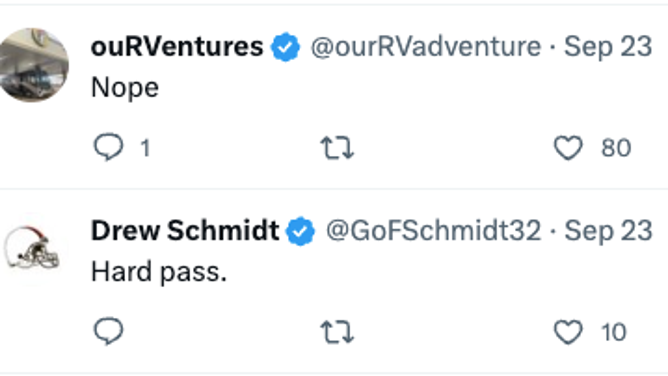
Task: Open ouRVentures profile picture
Action: click(x=34, y=65)
